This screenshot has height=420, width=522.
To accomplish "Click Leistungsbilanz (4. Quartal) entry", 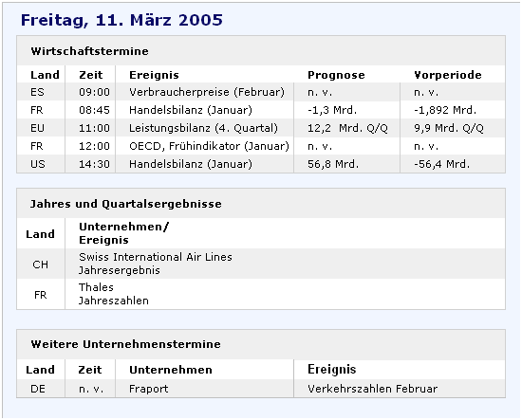I will [203, 128].
